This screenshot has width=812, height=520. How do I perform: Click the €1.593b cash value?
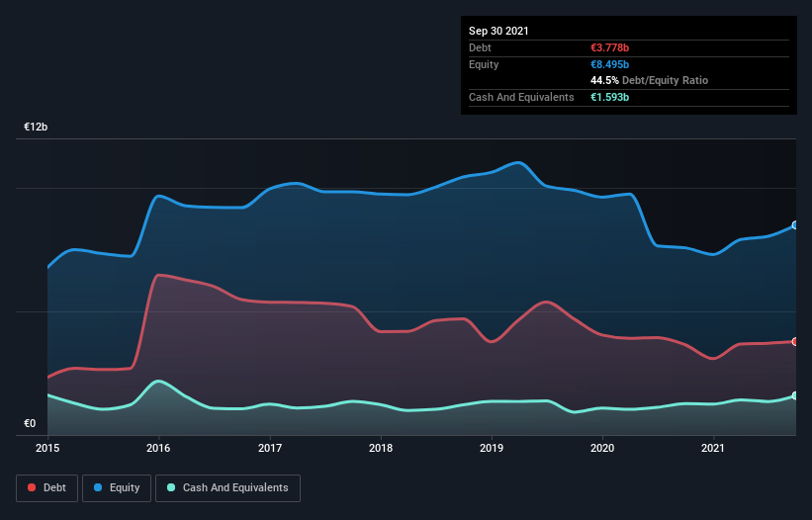pyautogui.click(x=609, y=97)
